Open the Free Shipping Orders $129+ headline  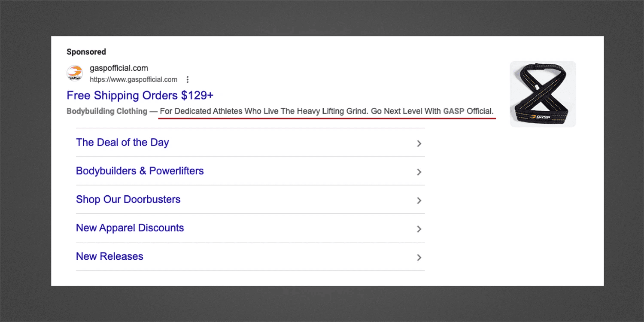coord(140,95)
